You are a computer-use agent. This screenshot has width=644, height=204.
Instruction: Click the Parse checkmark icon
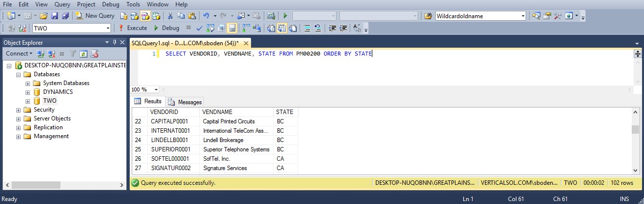pos(200,28)
